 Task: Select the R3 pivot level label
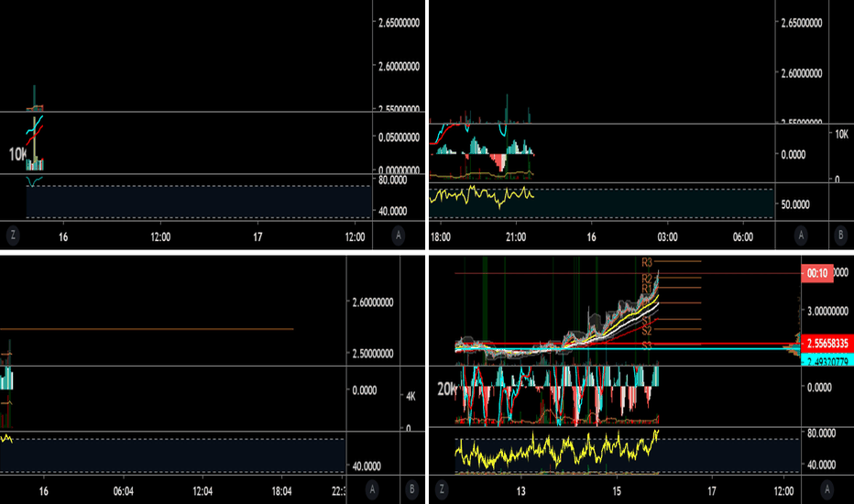pos(647,263)
